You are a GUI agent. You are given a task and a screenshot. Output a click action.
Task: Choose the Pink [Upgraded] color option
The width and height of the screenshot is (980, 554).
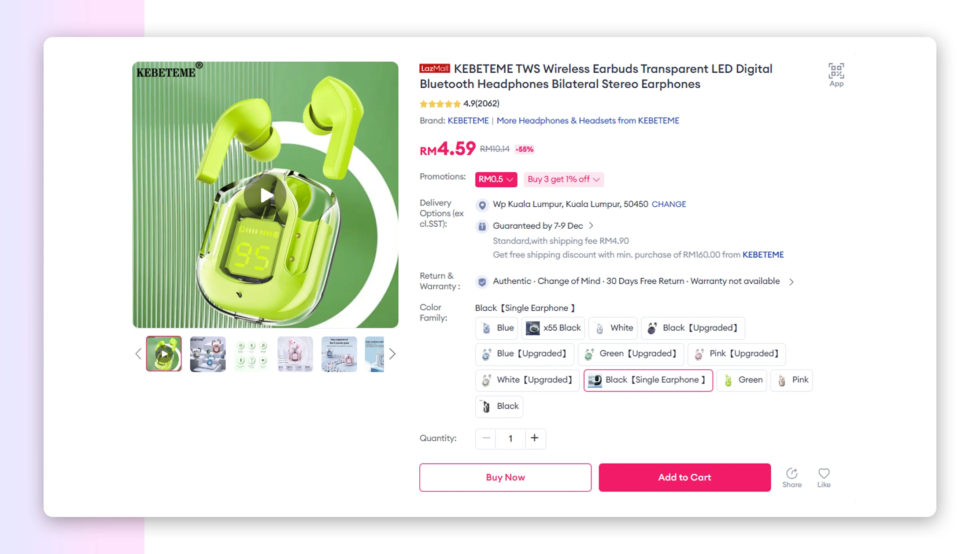(736, 354)
